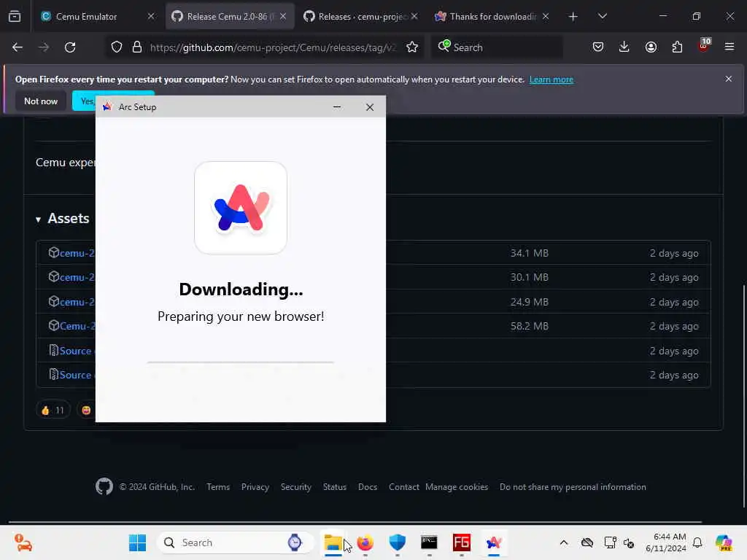Click the Arc Setup download progress bar
747x560 pixels.
pos(241,362)
